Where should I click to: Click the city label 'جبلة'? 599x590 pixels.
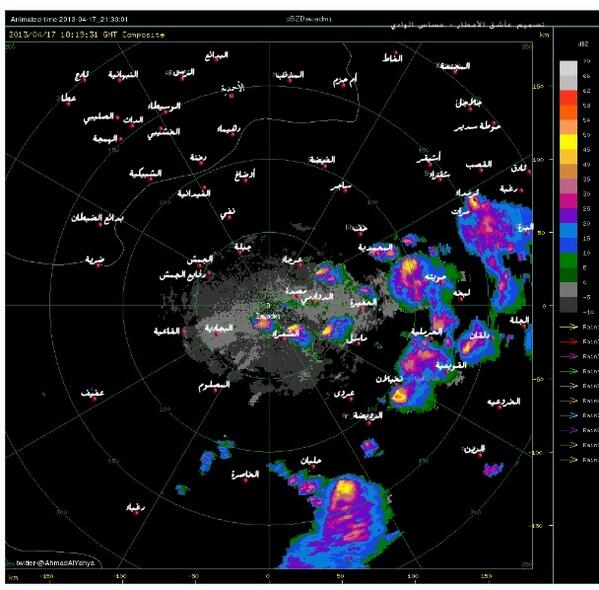point(243,247)
